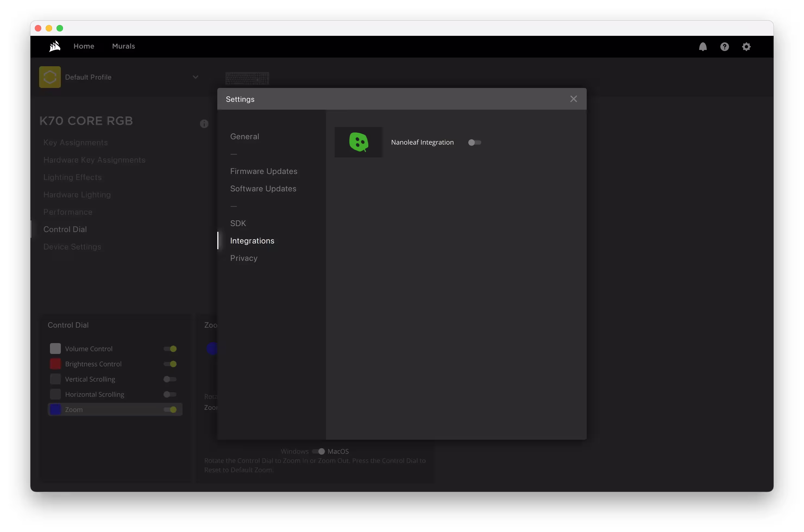This screenshot has width=804, height=532.
Task: Click the Horizontal Scrolling color swatch
Action: (55, 394)
